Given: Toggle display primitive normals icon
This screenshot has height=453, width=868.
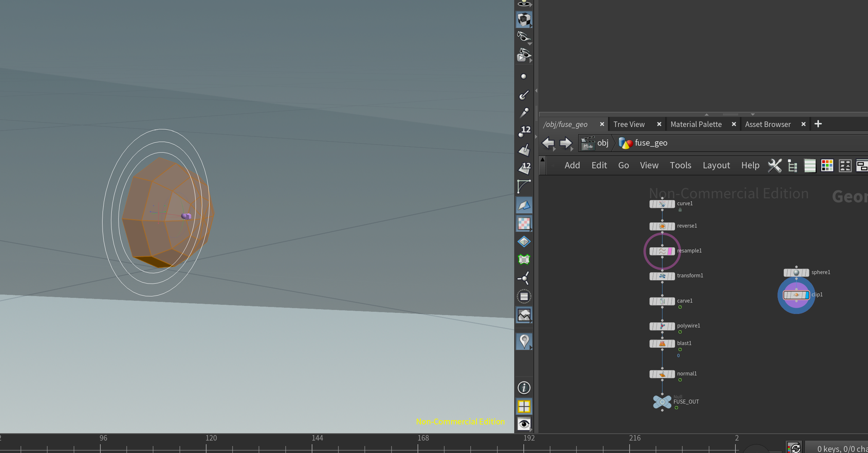Looking at the screenshot, I should pos(524,149).
